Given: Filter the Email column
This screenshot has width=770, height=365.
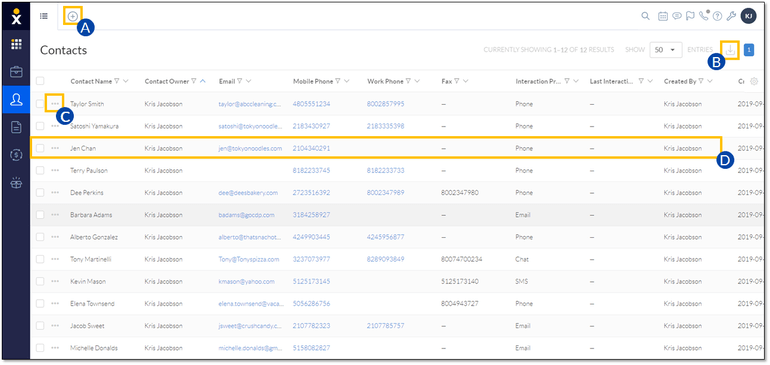Looking at the screenshot, I should click(x=240, y=82).
